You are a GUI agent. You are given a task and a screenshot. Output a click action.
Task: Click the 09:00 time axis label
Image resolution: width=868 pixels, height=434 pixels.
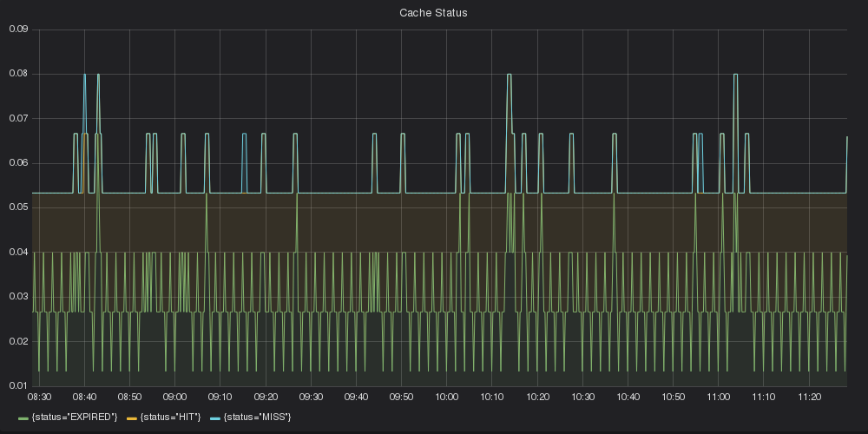point(175,397)
